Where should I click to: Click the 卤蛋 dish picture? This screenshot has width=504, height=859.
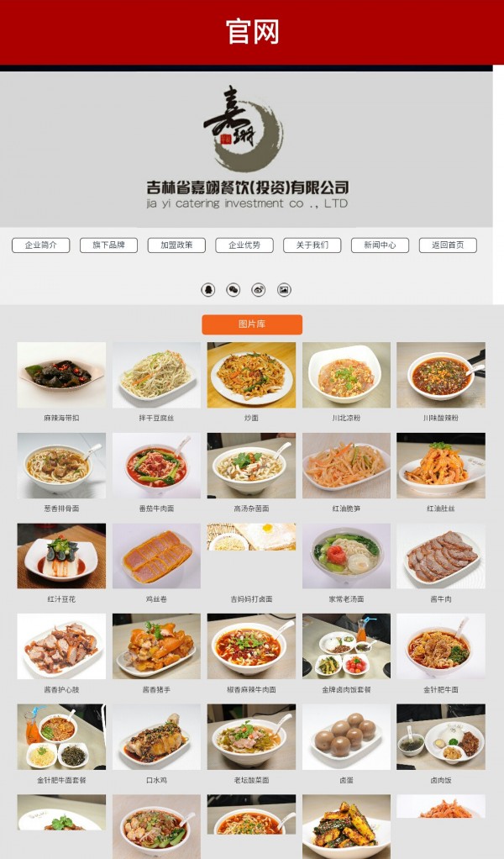346,737
